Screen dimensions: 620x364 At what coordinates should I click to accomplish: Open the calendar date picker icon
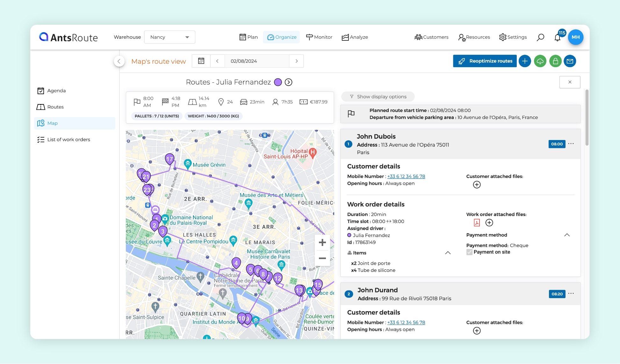201,61
